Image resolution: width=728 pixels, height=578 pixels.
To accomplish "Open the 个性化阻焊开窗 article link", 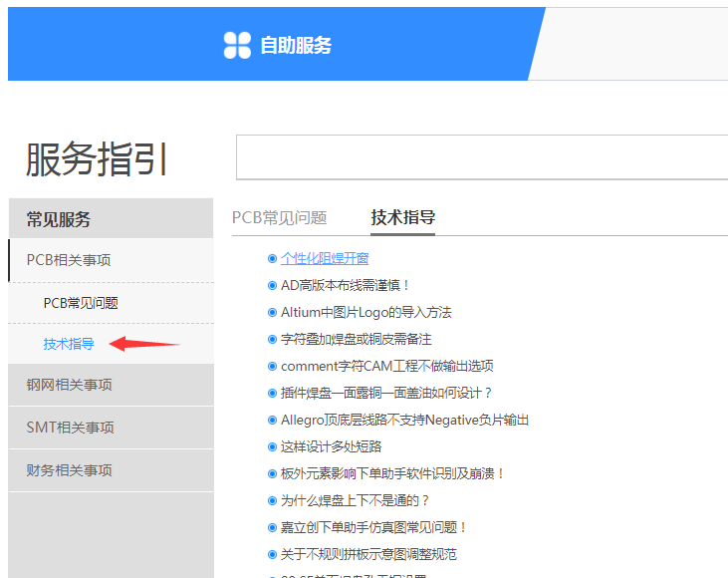I will click(x=325, y=258).
